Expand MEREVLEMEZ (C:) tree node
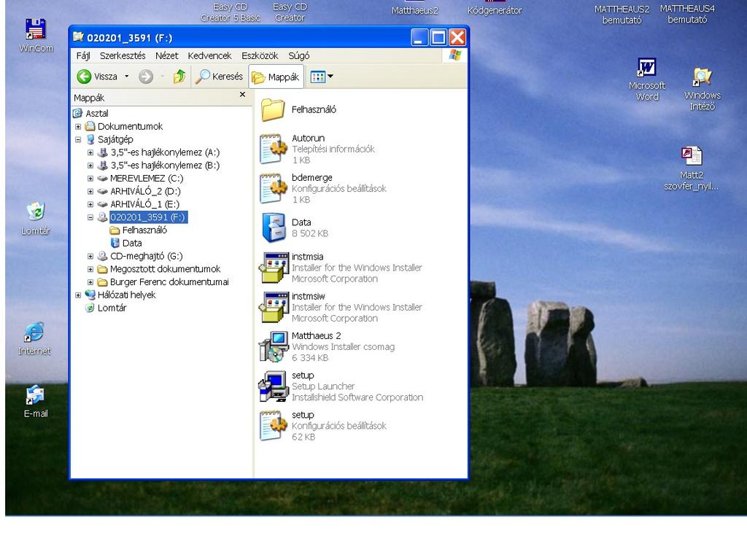 click(90, 179)
